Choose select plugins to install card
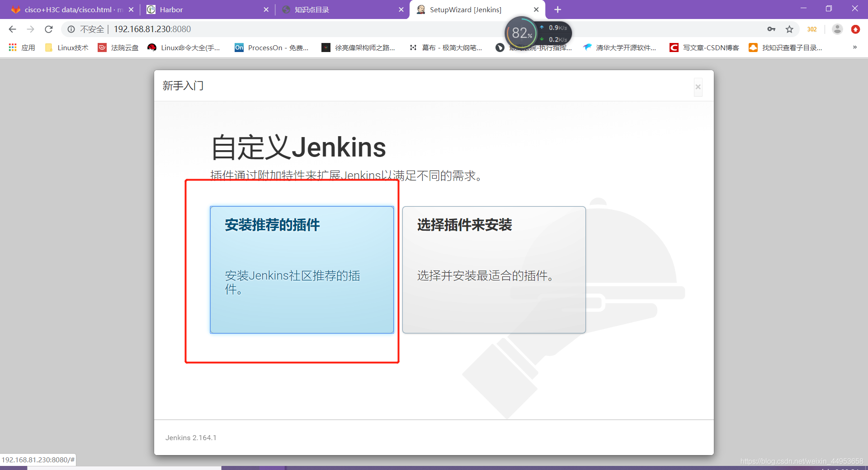Screen dimensions: 868x470 point(494,270)
